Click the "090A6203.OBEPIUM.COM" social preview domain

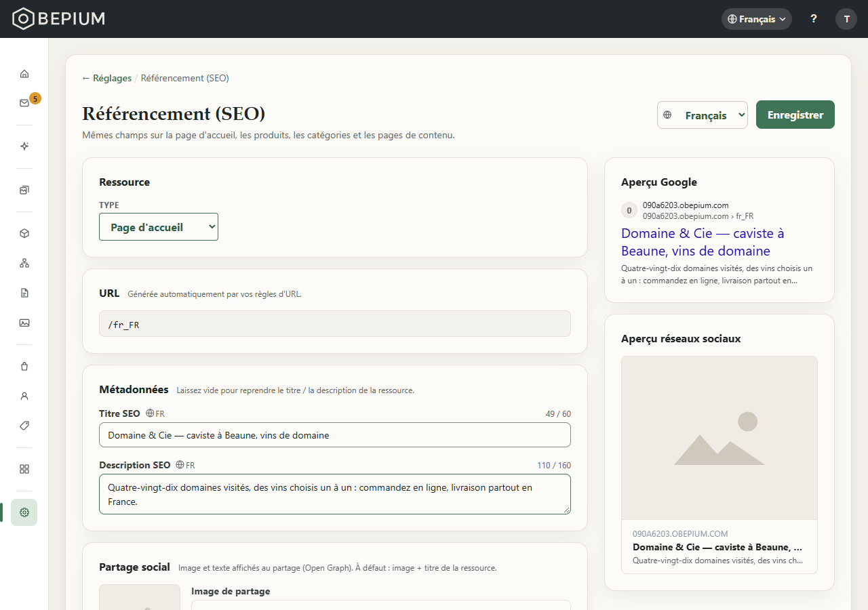(680, 534)
